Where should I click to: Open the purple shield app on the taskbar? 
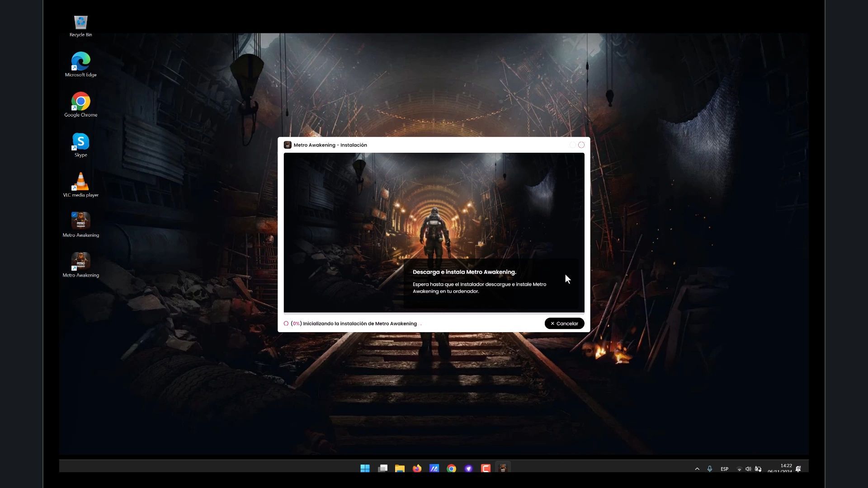click(x=468, y=469)
